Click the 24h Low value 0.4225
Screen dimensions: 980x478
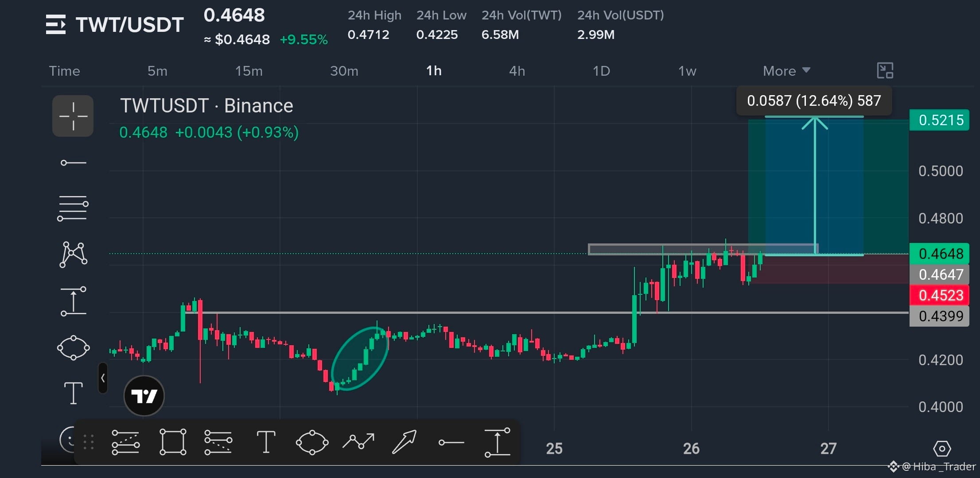tap(437, 35)
